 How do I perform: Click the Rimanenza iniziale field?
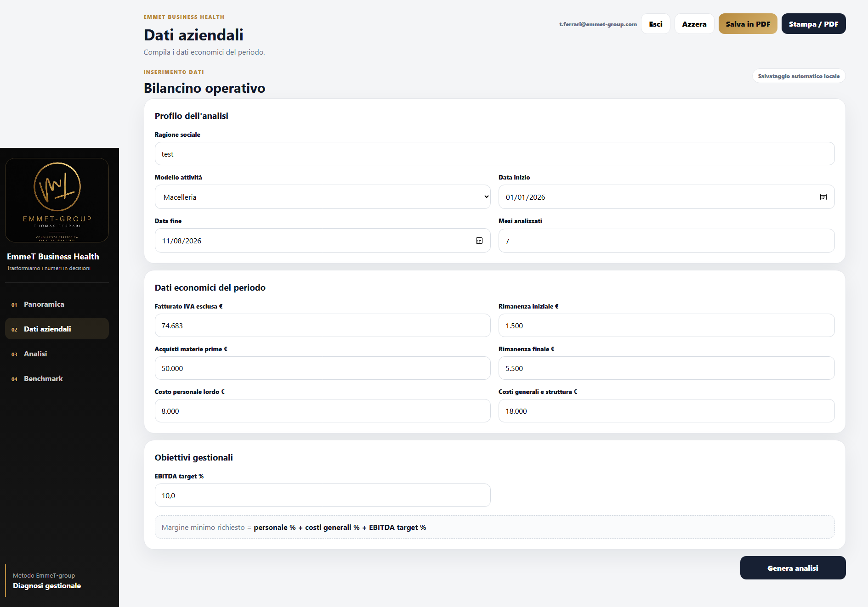click(666, 326)
